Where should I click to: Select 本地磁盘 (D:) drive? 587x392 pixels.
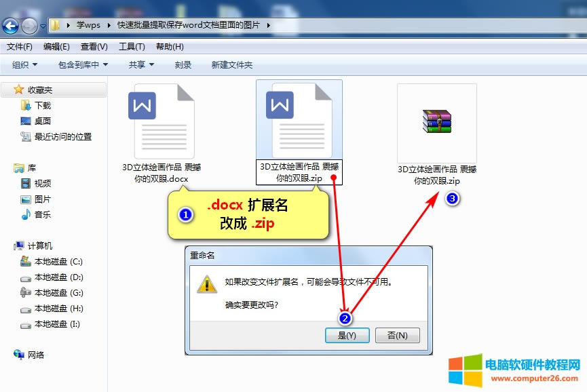[58, 277]
